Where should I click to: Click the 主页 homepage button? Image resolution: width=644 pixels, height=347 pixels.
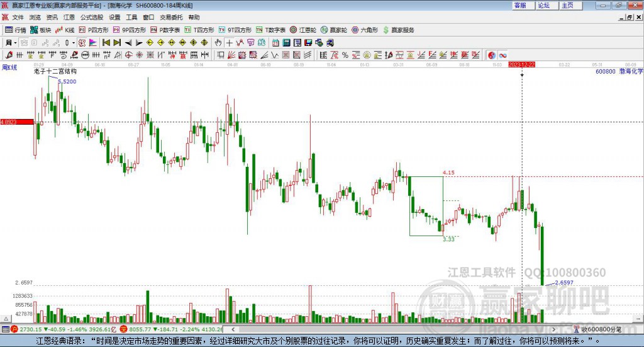[570, 5]
